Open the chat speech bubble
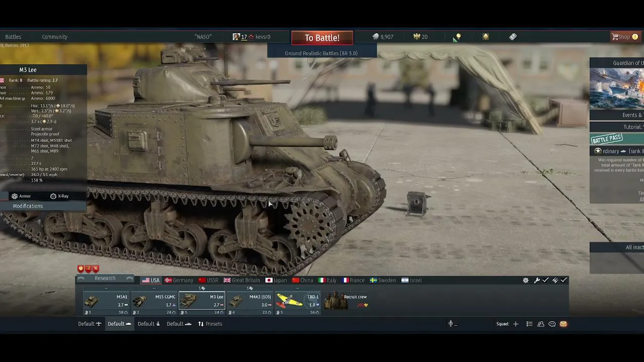This screenshot has width=644, height=362. click(x=552, y=324)
